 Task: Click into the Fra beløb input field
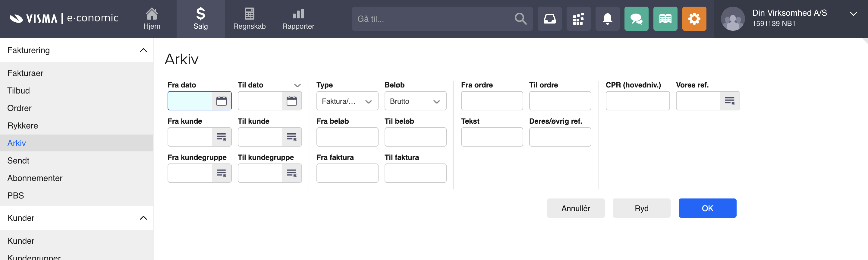pos(347,137)
